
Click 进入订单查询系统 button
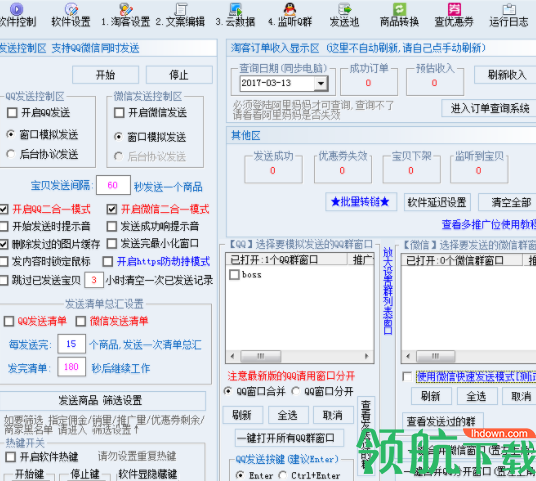[x=489, y=108]
